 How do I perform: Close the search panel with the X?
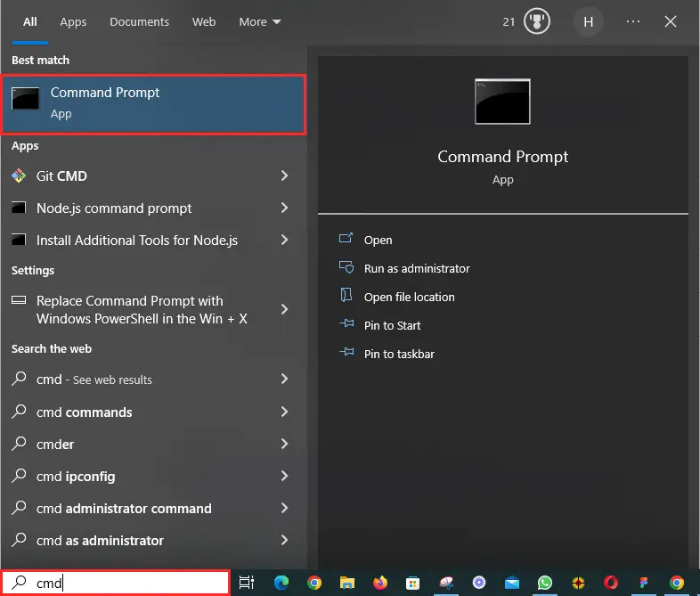click(670, 21)
